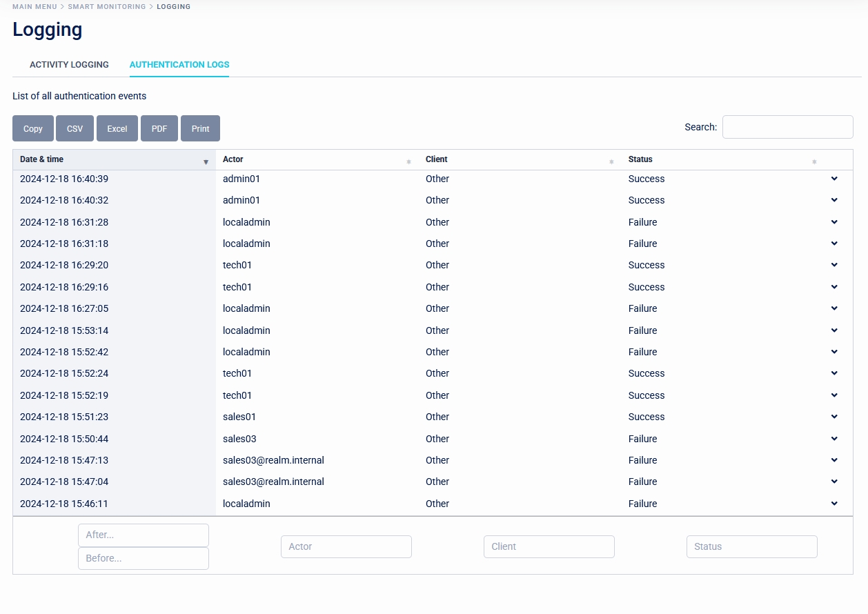868x614 pixels.
Task: Expand details for the 16:40:39 admin01 entry
Action: (x=834, y=178)
